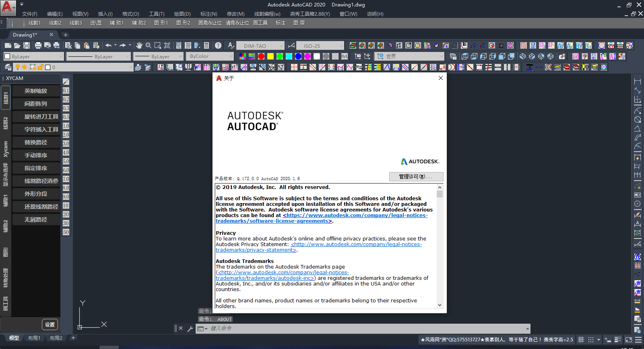Open the ISO-25 dimension style dropdown
The image size is (644, 349).
320,46
